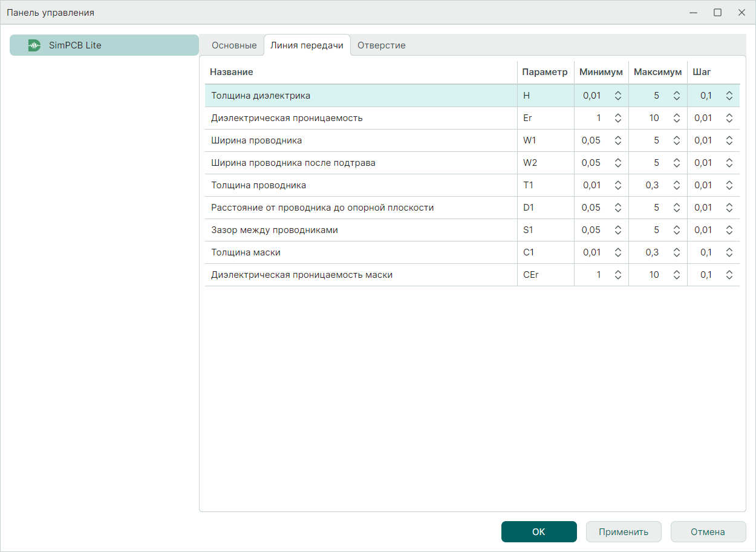Click the T1 maximum spinner arrows

676,185
